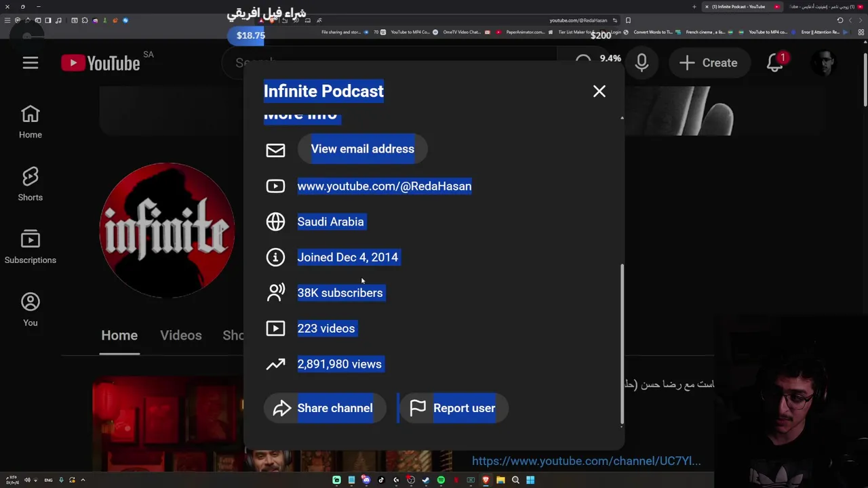Click the Infinite Podcast dialog title
This screenshot has width=868, height=488.
pos(323,91)
